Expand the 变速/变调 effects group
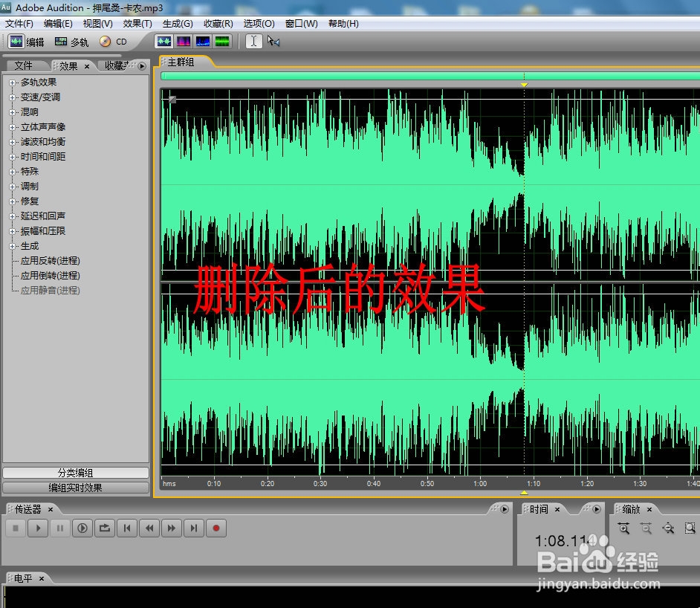700x608 pixels. coord(12,97)
